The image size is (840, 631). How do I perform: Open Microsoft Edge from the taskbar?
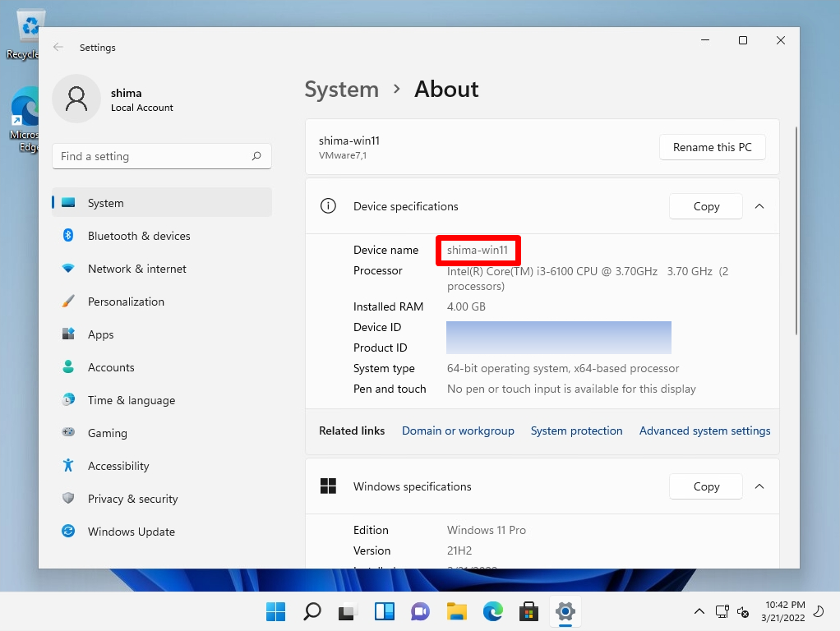[x=492, y=611]
